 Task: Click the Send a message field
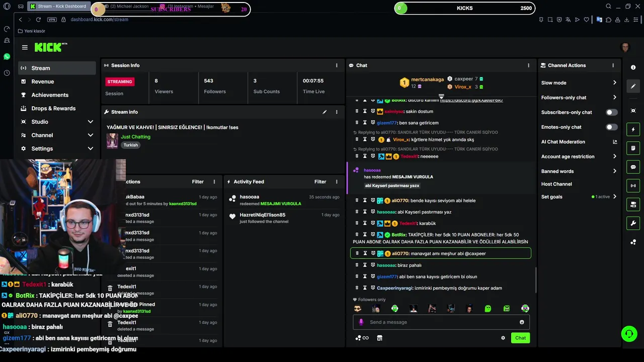[441, 322]
